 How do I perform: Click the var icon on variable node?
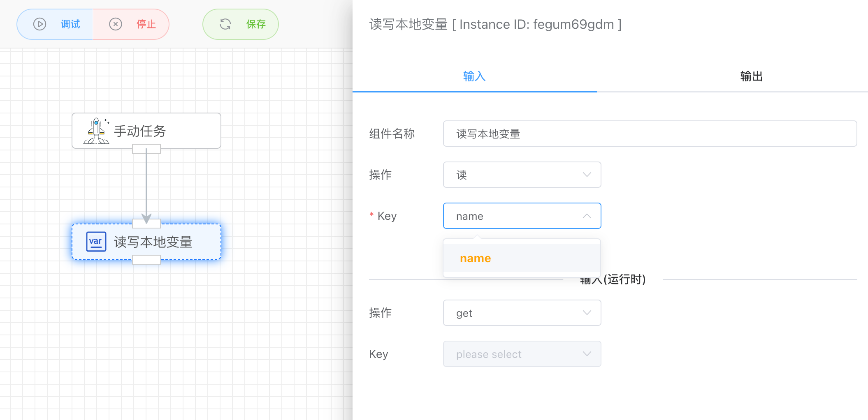tap(96, 242)
